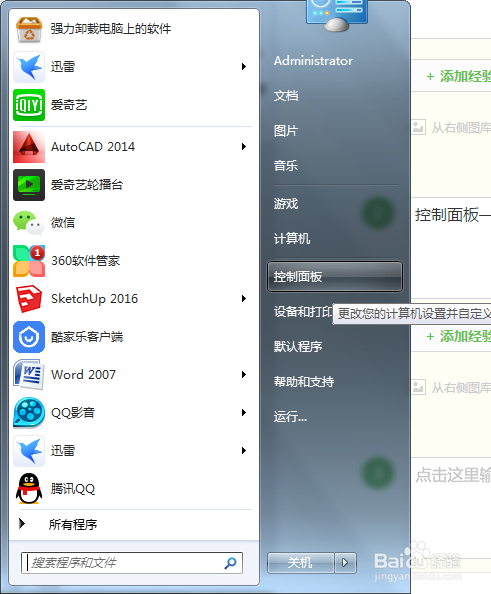Open Administrator personal folder

click(x=313, y=61)
